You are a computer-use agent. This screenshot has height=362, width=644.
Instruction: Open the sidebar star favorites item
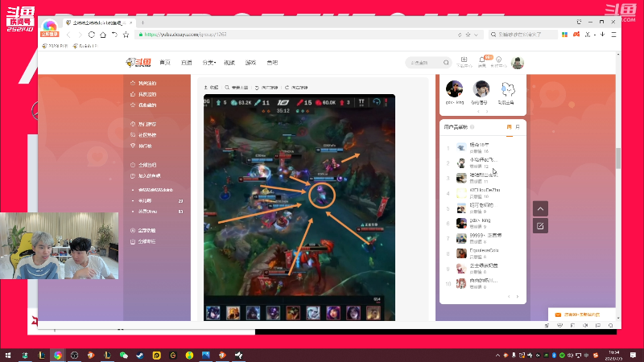point(144,105)
